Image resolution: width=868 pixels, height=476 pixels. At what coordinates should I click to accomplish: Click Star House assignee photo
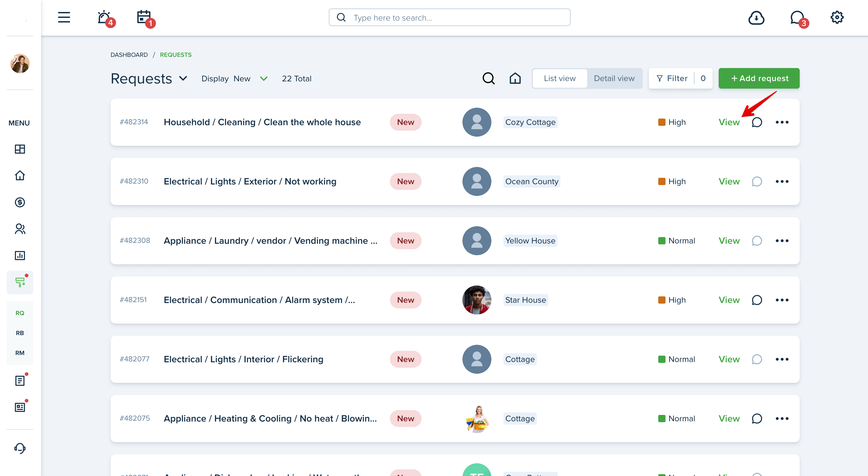tap(476, 300)
